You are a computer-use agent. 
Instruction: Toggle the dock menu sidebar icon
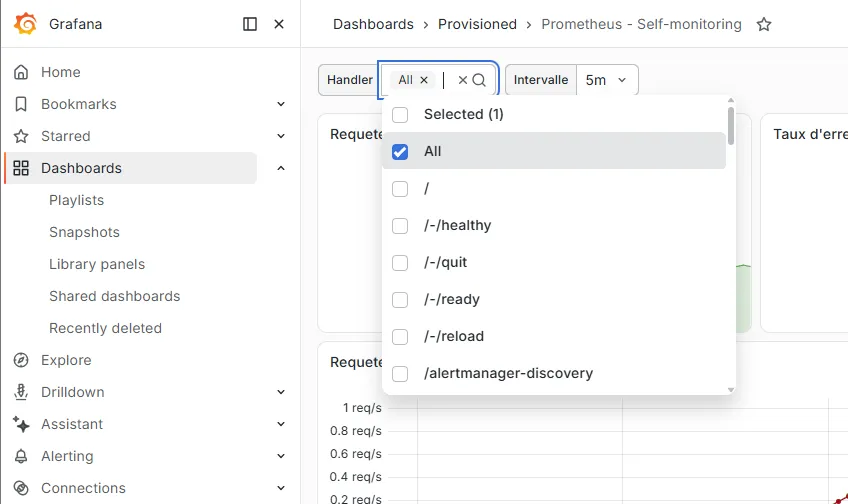[x=250, y=24]
